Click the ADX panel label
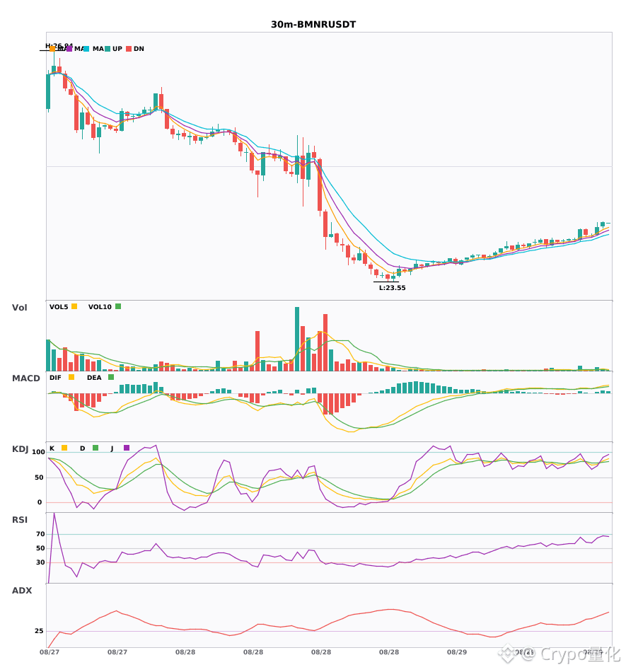 pyautogui.click(x=21, y=591)
